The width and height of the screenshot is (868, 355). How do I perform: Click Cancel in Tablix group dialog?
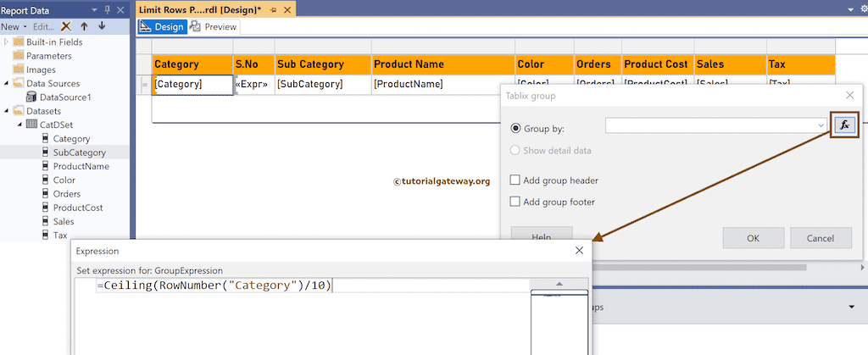click(x=821, y=238)
